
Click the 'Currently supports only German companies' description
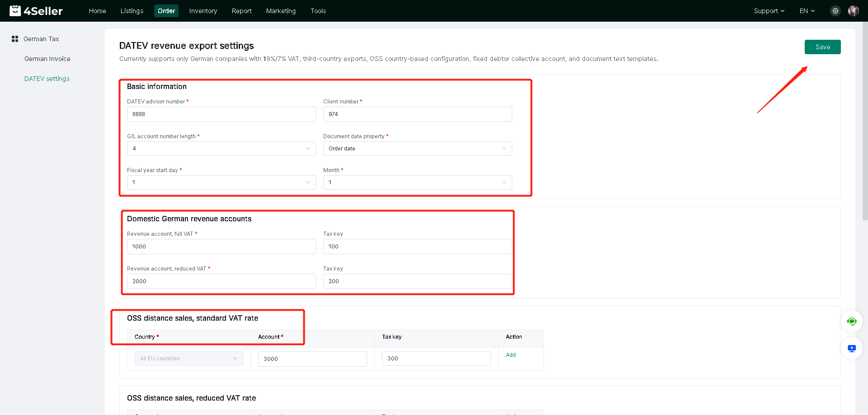[x=389, y=59]
